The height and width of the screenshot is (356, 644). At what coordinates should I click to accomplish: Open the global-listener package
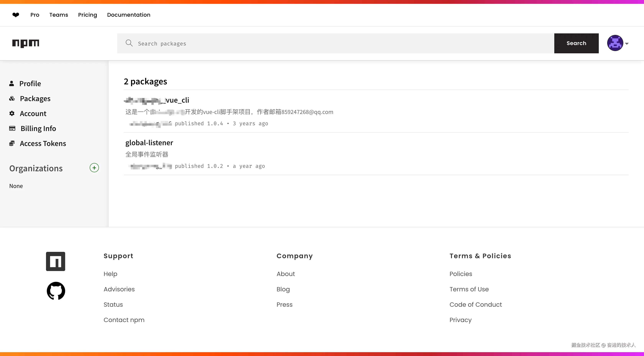click(149, 143)
